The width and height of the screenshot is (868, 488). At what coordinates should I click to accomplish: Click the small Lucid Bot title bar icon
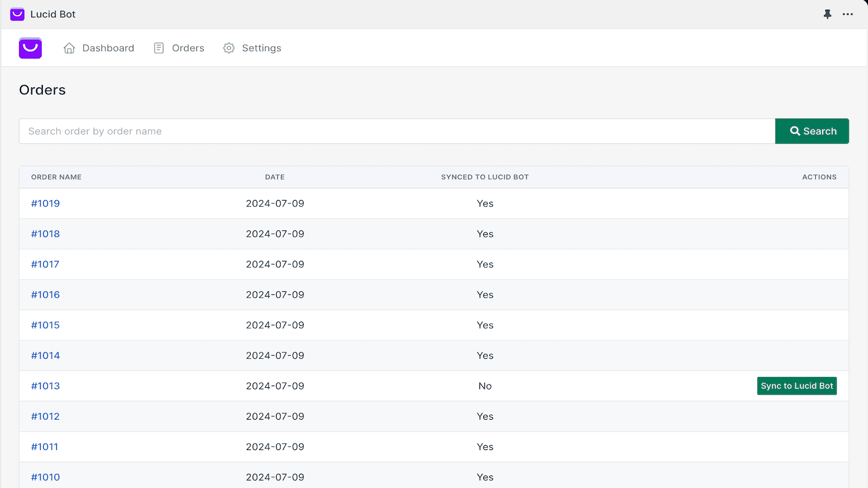(17, 14)
